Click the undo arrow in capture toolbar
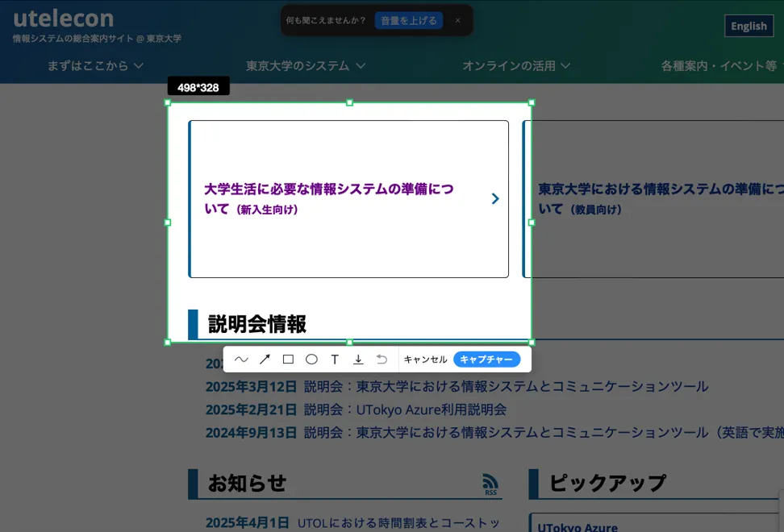 [x=382, y=360]
